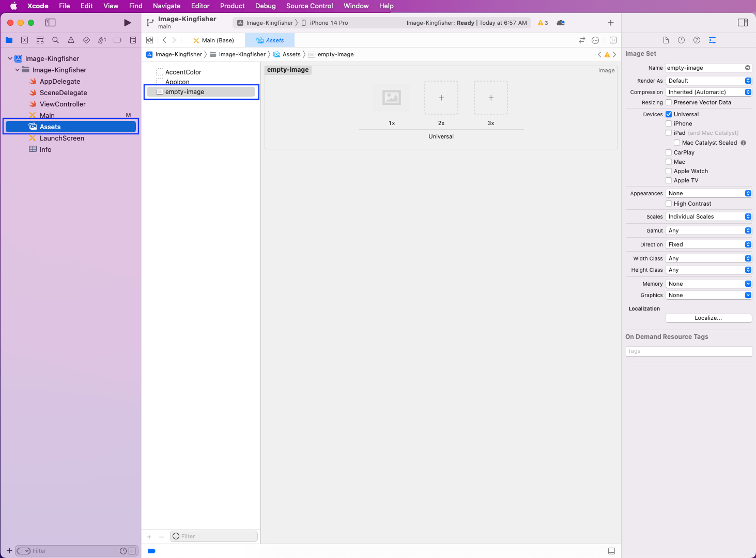Open the debug navigator
756x558 pixels.
102,40
